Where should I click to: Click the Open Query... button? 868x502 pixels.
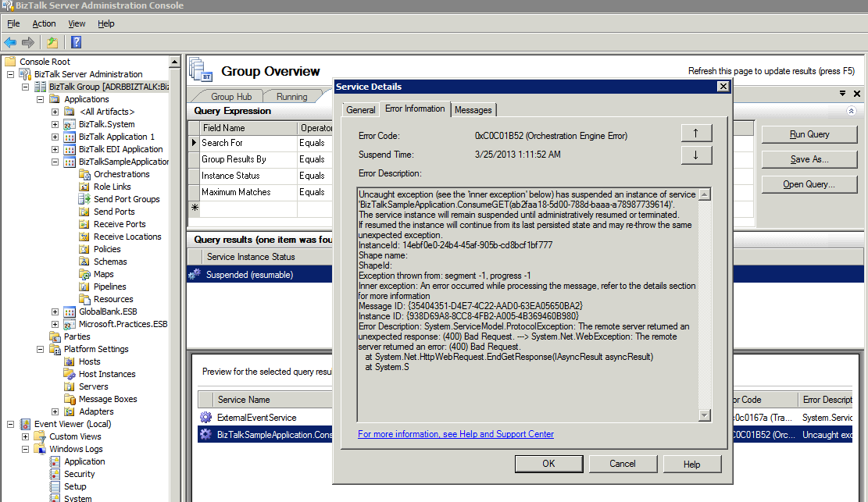(x=809, y=184)
